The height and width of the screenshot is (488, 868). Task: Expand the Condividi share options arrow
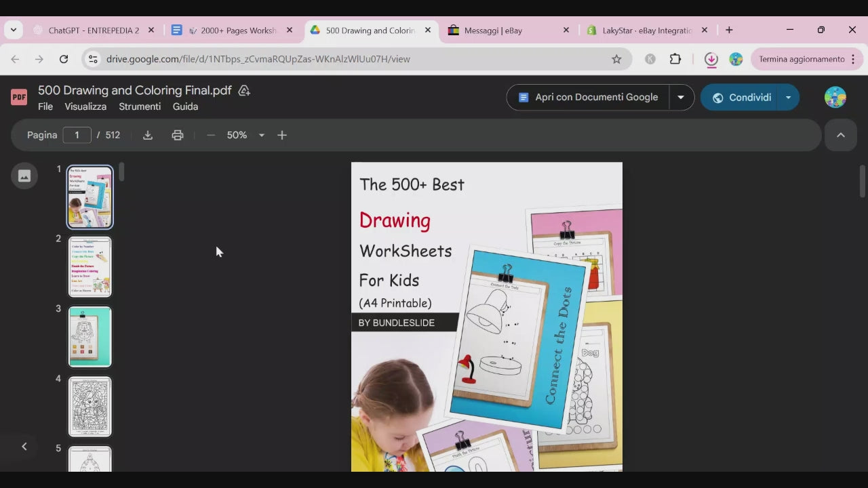788,97
